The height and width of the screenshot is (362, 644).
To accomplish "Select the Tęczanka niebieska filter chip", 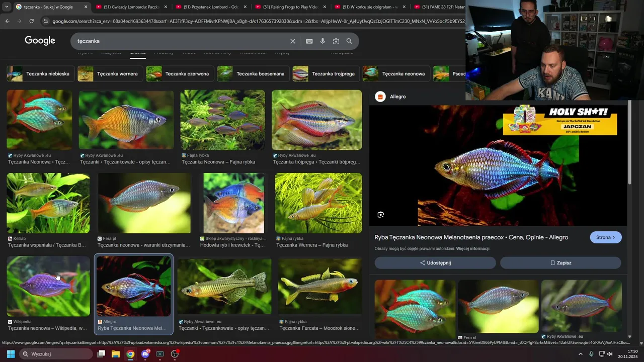I will click(41, 73).
